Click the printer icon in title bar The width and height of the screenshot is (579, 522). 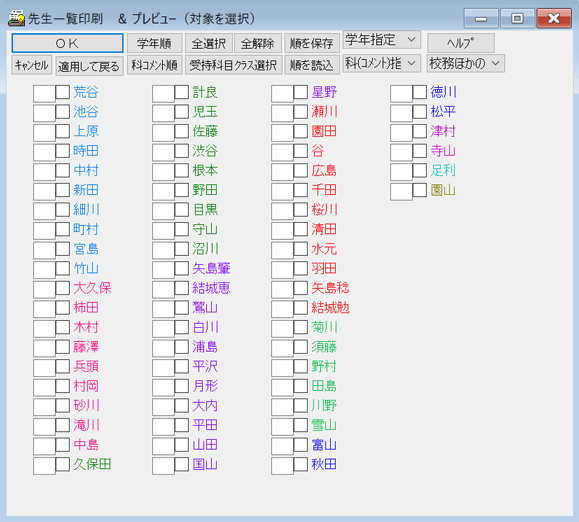click(16, 18)
